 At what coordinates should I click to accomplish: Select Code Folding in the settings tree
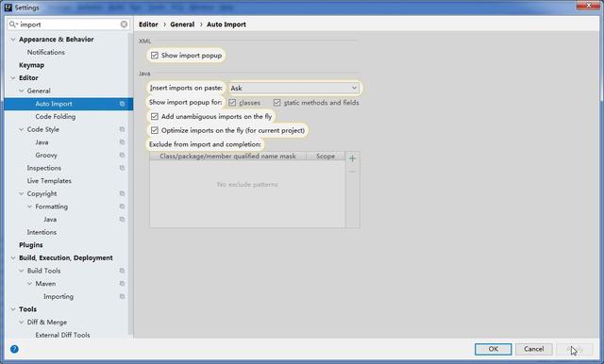[56, 117]
